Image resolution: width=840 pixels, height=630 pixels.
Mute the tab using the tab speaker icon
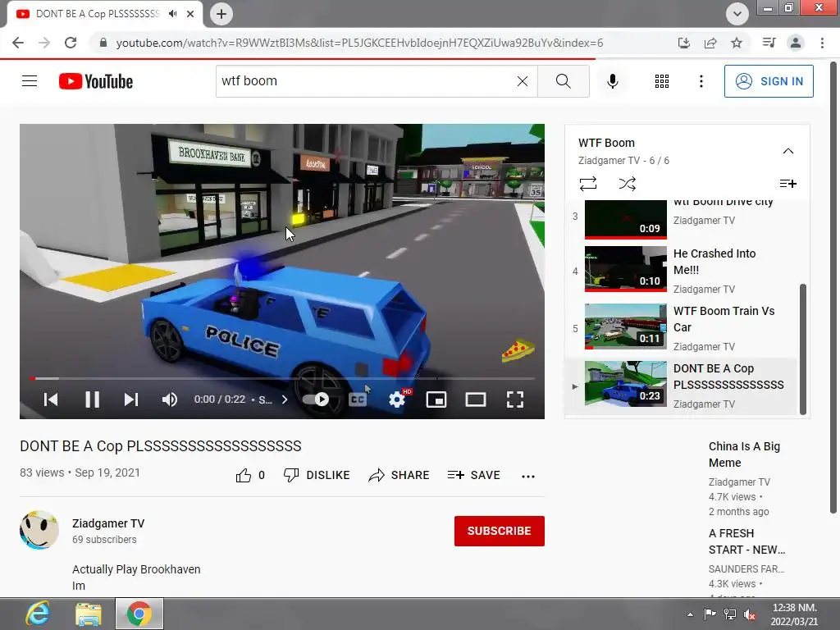(172, 14)
